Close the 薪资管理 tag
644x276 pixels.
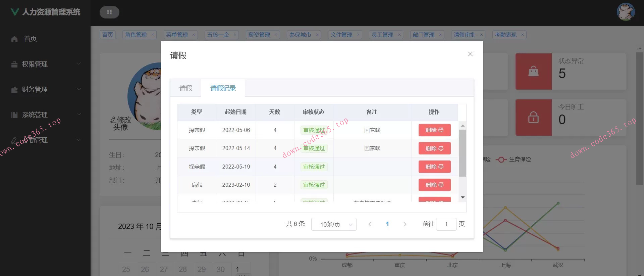click(x=276, y=35)
